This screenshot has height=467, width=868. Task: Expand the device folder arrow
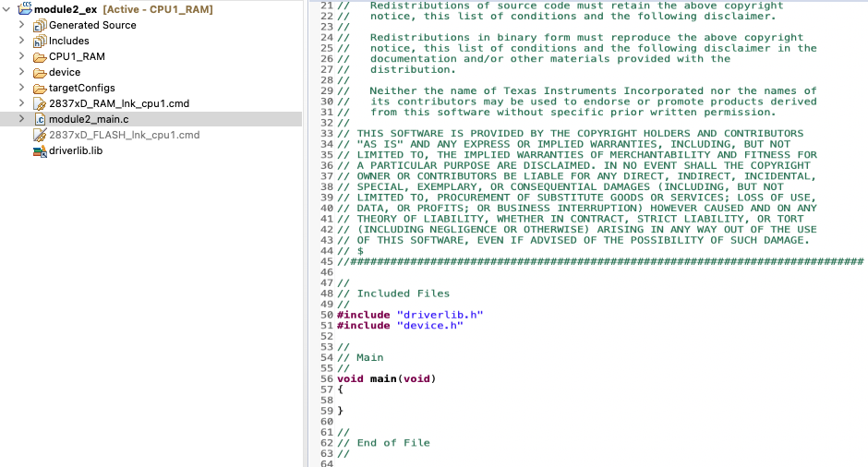(x=22, y=72)
